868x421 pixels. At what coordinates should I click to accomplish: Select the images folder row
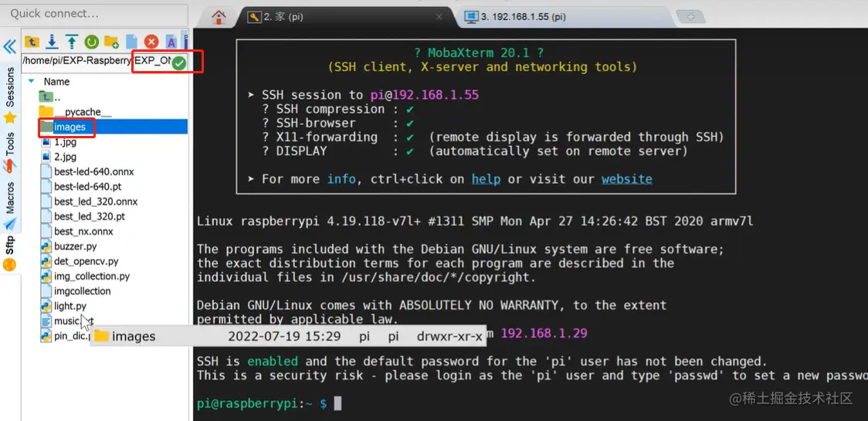tap(113, 127)
